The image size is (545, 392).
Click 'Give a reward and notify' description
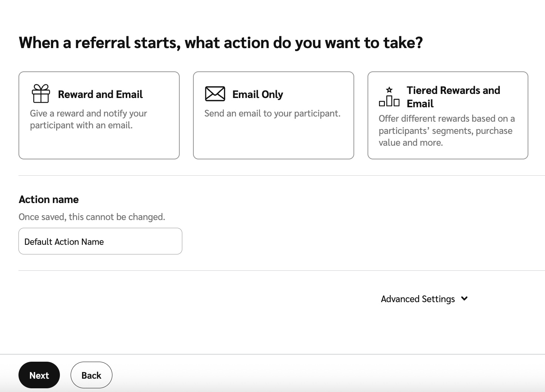tap(88, 119)
